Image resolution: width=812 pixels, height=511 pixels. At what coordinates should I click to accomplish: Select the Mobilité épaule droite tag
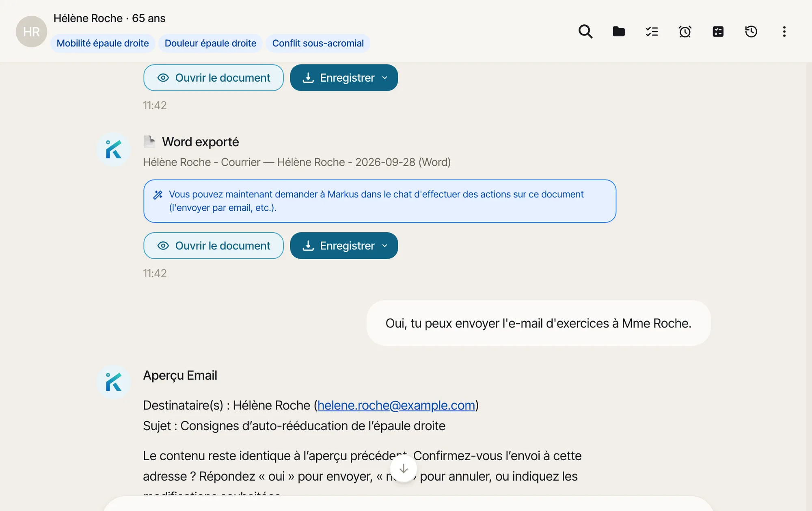click(x=103, y=43)
